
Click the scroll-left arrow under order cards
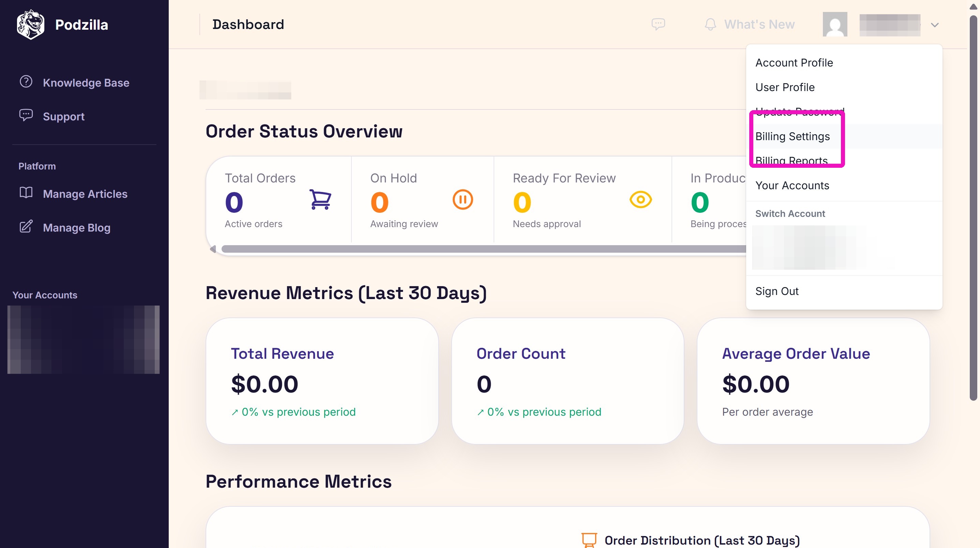coord(213,249)
